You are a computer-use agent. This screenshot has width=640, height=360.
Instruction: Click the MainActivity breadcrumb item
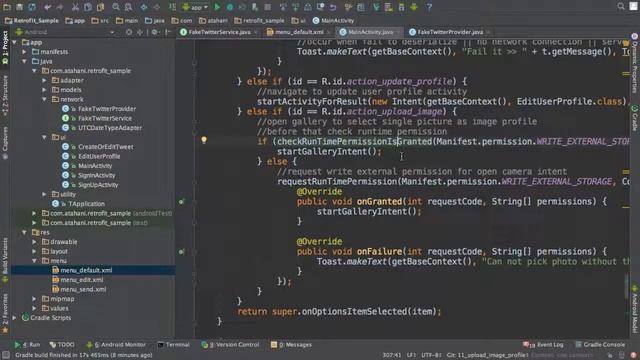click(333, 20)
